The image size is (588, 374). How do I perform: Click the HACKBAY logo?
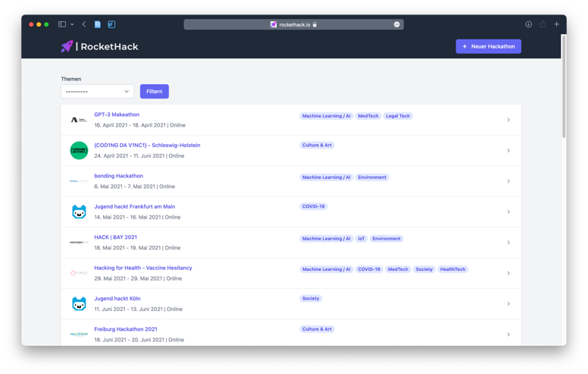(79, 243)
